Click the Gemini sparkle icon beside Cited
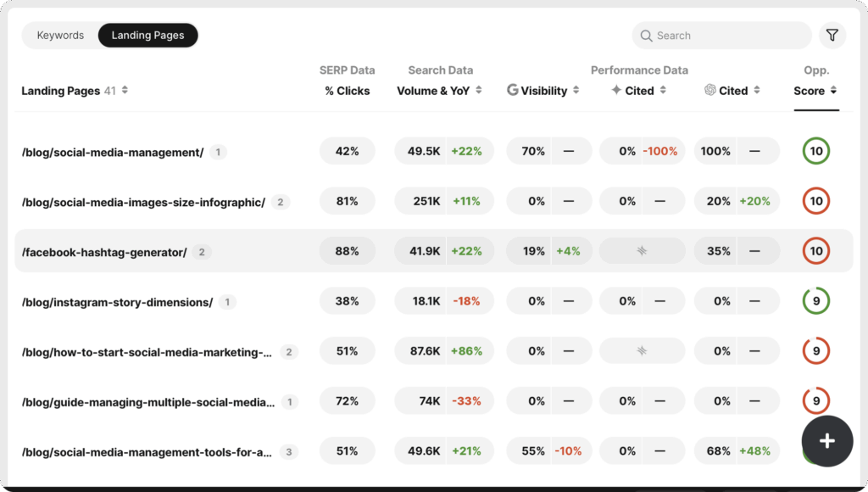Viewport: 868px width, 492px height. click(x=616, y=90)
